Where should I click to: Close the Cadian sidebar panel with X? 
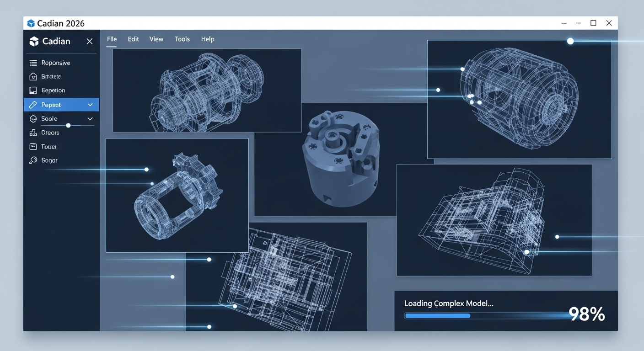click(90, 42)
